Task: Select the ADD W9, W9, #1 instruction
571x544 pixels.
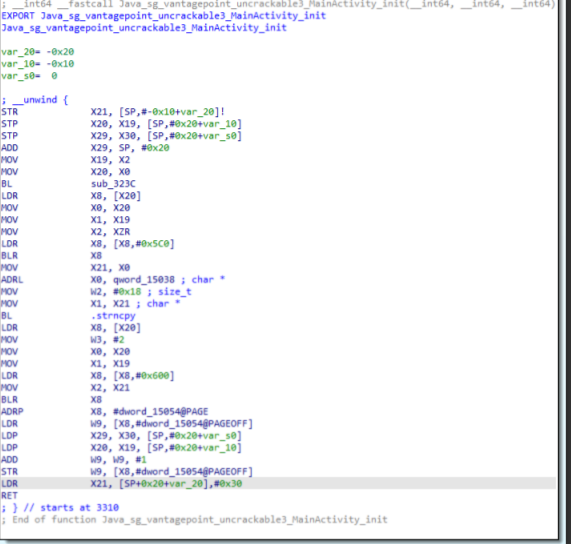Action: 74,460
